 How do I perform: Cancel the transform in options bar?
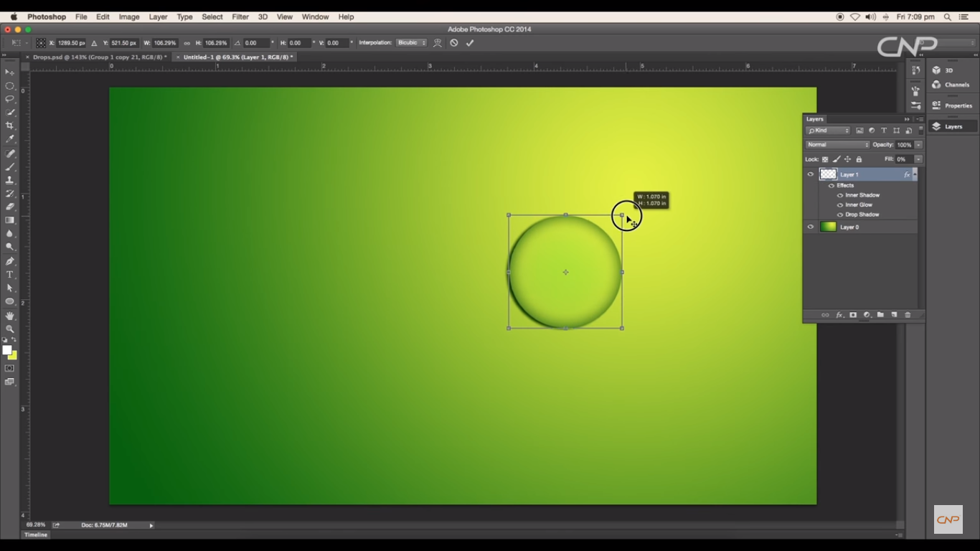[454, 43]
